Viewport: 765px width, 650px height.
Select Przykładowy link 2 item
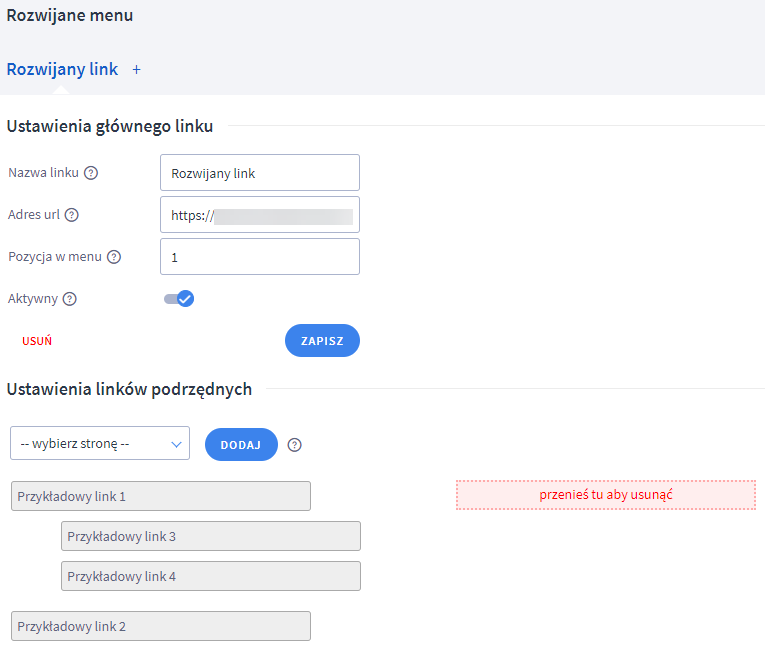pyautogui.click(x=160, y=627)
